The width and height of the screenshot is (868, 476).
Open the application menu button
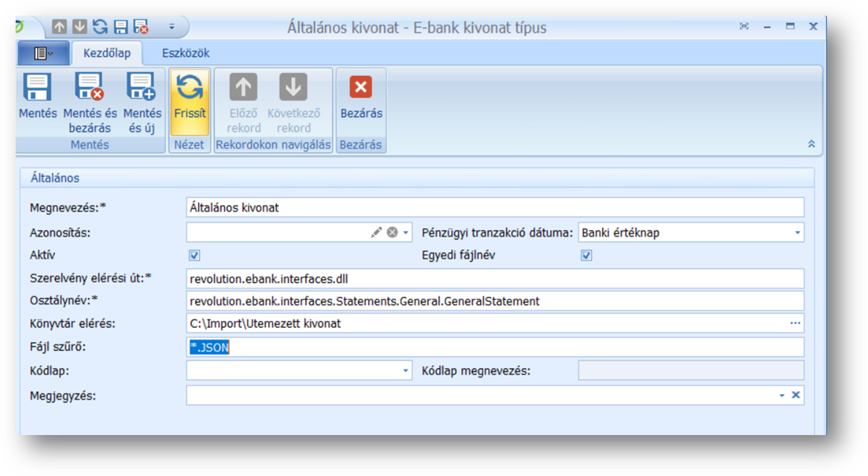coord(43,54)
